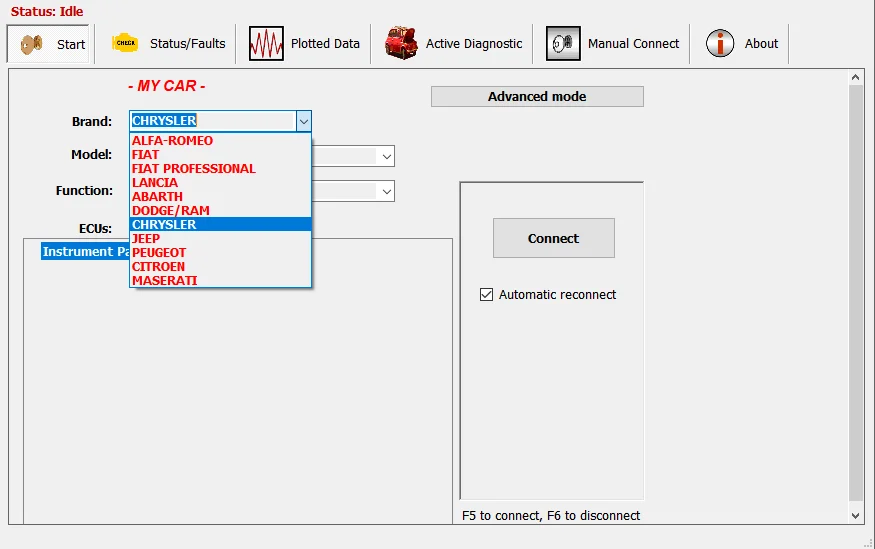Image resolution: width=875 pixels, height=549 pixels.
Task: Click the Connect button
Action: click(x=554, y=238)
